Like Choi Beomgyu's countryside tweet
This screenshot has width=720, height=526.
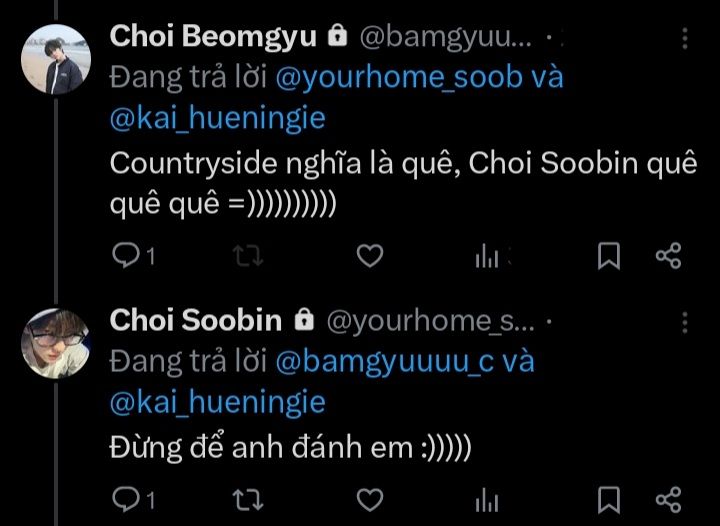click(370, 256)
